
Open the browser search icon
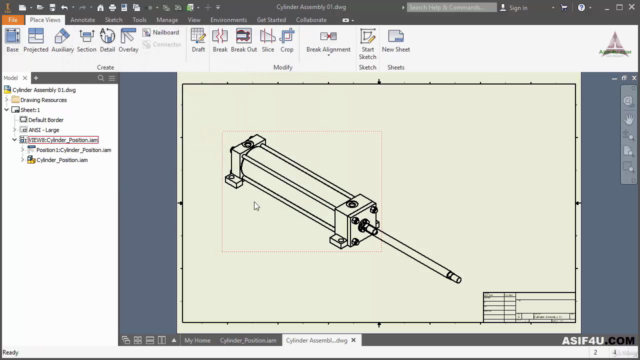click(101, 78)
